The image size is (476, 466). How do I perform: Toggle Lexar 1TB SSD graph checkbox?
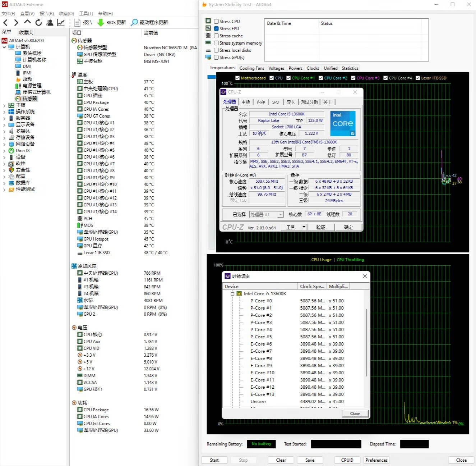click(x=418, y=78)
